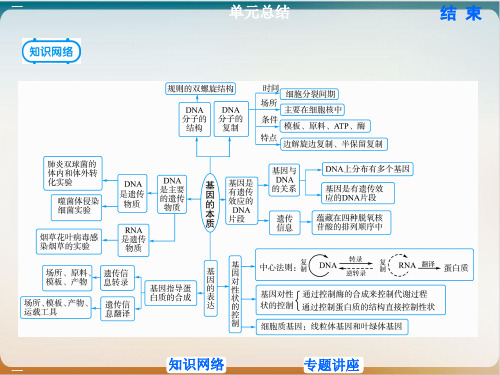Click the DNA上分布有多个基因 box
Image resolution: width=500 pixels, height=375 pixels.
click(367, 169)
